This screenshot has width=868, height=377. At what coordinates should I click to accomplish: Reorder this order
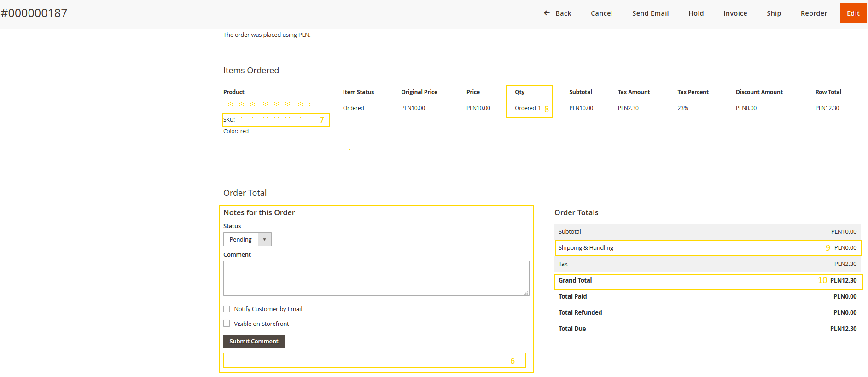pos(814,13)
